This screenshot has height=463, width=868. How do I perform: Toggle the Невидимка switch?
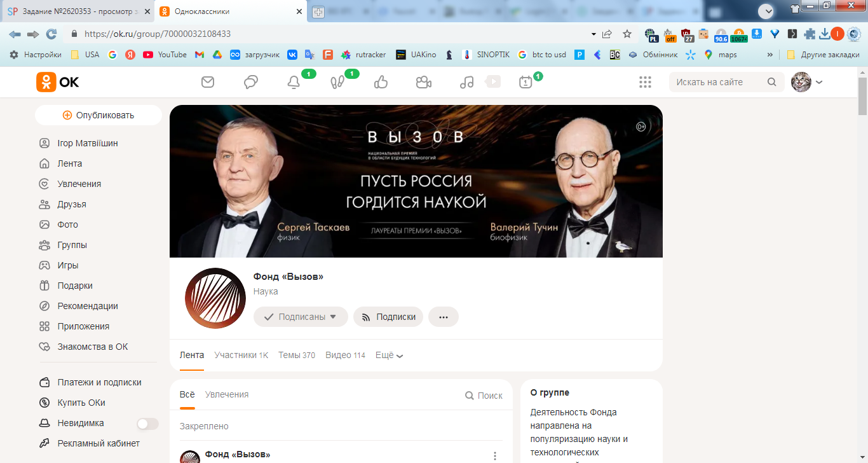147,424
